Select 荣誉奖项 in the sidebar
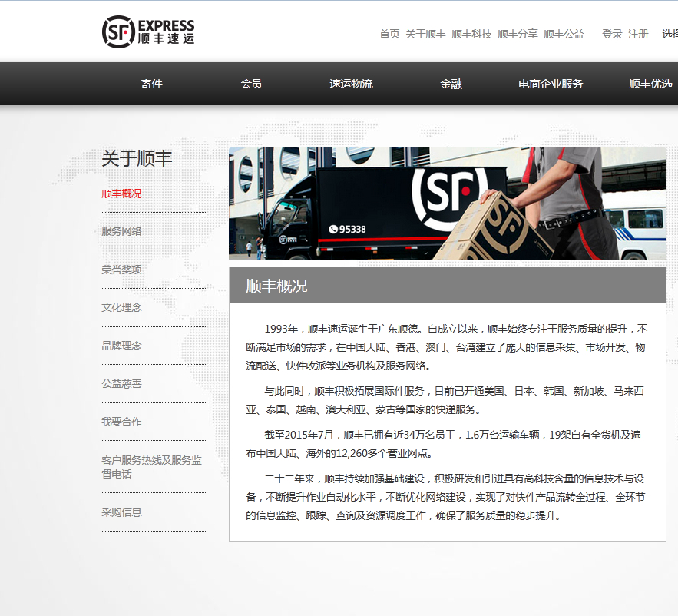 121,270
